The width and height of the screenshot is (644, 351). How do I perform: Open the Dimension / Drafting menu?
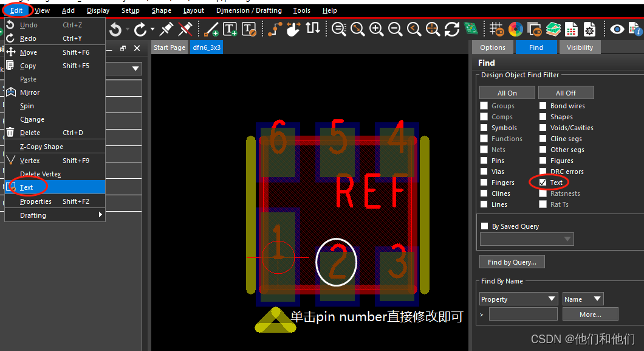pyautogui.click(x=249, y=10)
